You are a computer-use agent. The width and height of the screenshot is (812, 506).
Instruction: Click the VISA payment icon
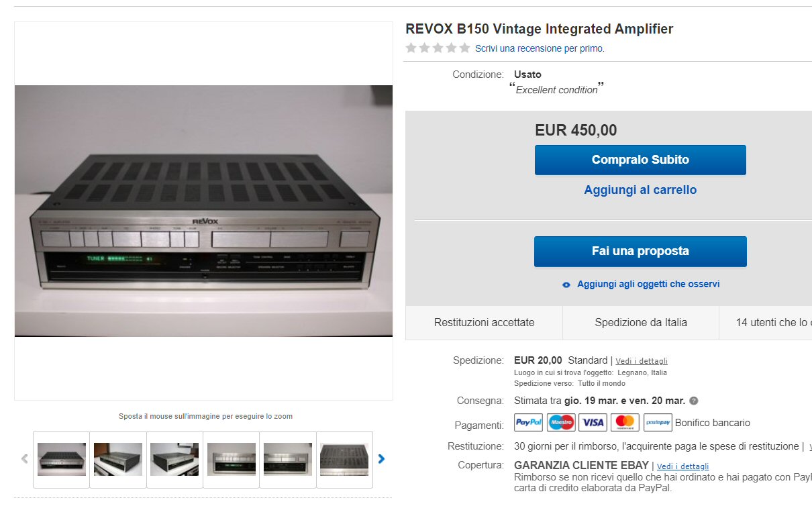pos(593,422)
